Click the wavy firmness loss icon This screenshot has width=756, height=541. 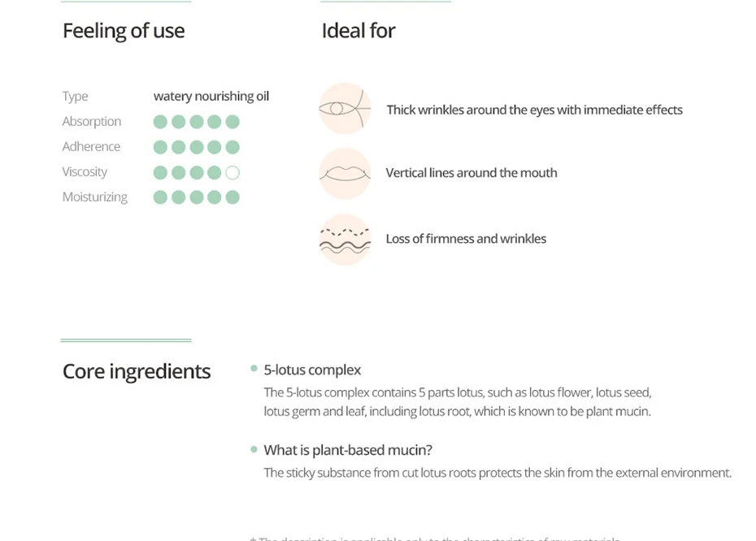345,240
